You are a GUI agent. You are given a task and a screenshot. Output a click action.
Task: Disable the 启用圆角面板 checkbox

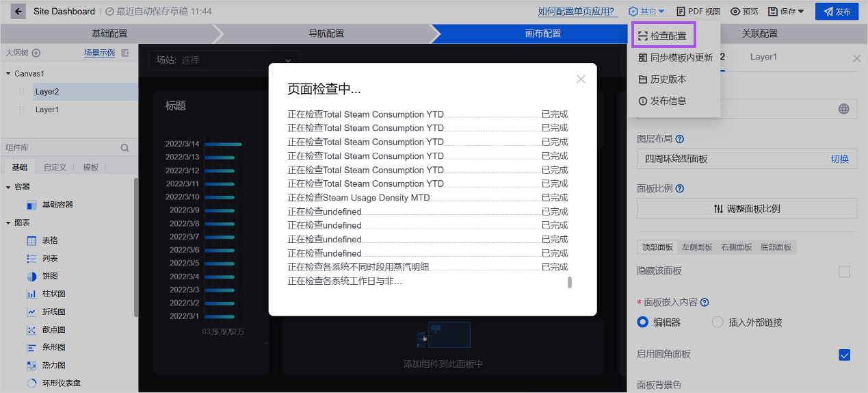pyautogui.click(x=844, y=355)
